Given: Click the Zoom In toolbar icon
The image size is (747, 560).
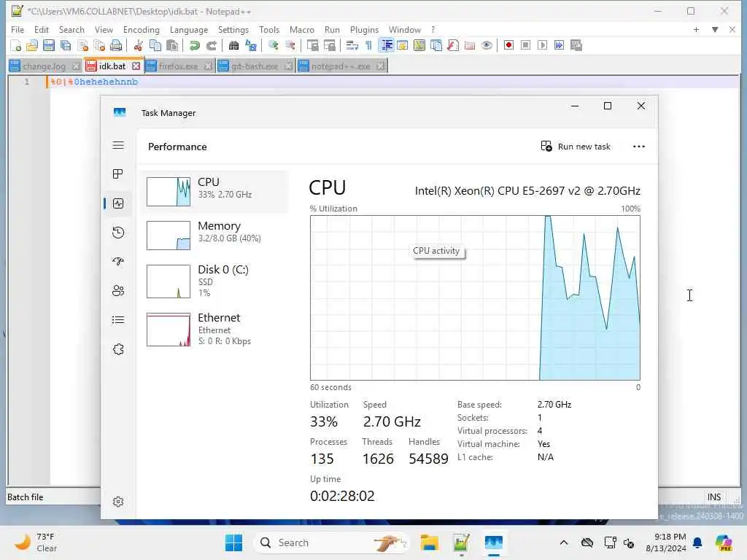Looking at the screenshot, I should pos(274,45).
